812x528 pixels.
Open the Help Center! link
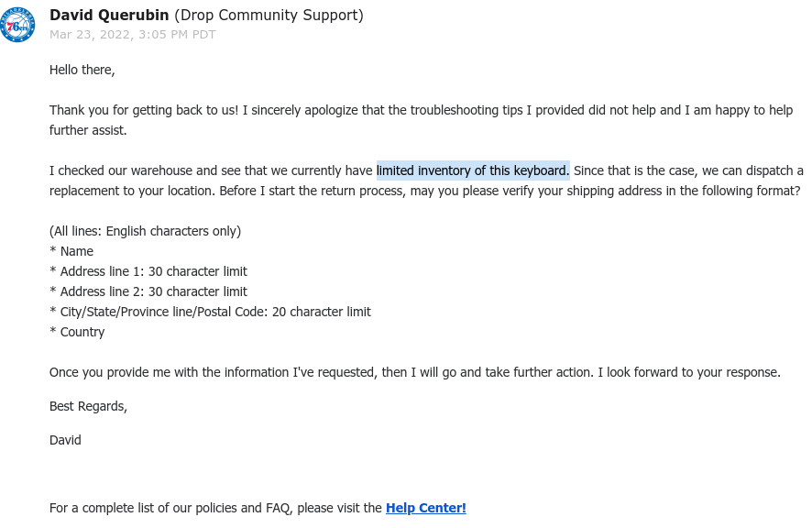[x=425, y=508]
